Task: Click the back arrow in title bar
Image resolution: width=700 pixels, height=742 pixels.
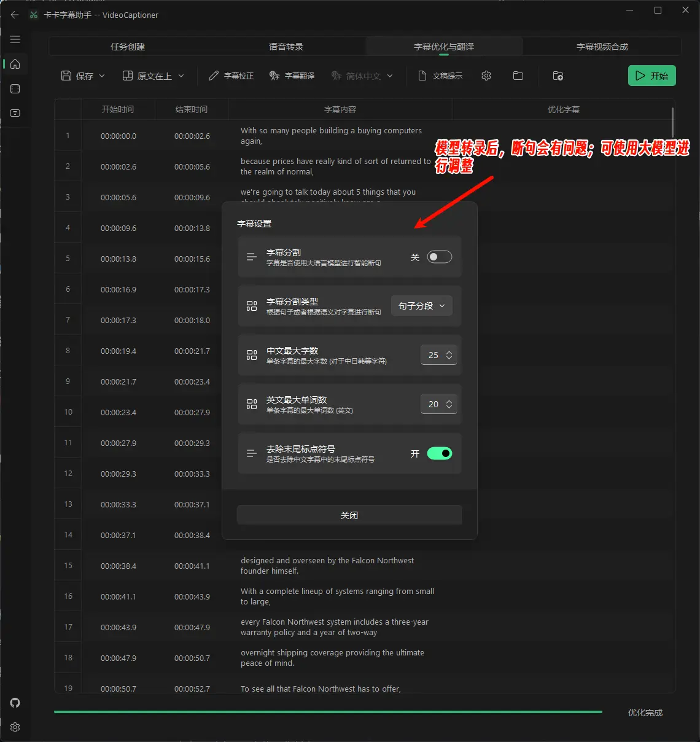Action: (15, 15)
